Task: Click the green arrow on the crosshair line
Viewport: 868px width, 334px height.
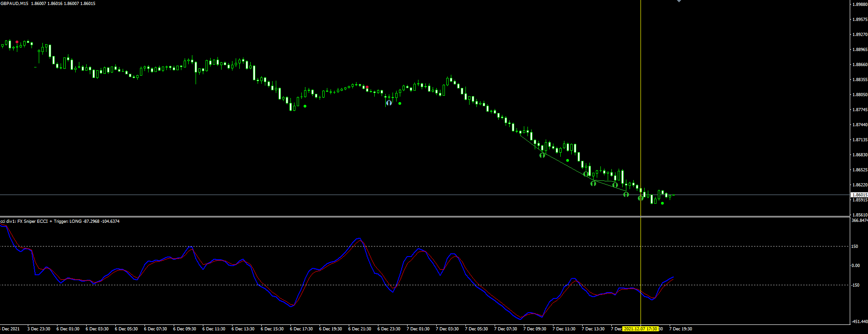Action: pyautogui.click(x=641, y=198)
